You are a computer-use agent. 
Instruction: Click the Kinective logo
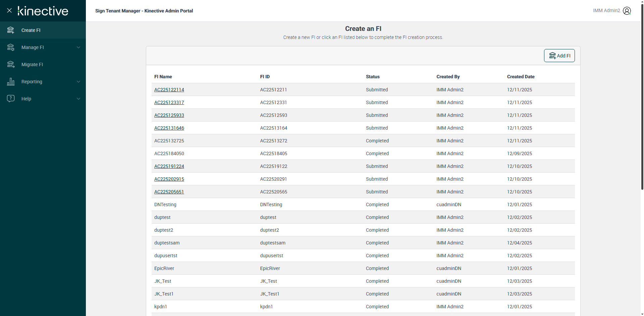pos(43,11)
